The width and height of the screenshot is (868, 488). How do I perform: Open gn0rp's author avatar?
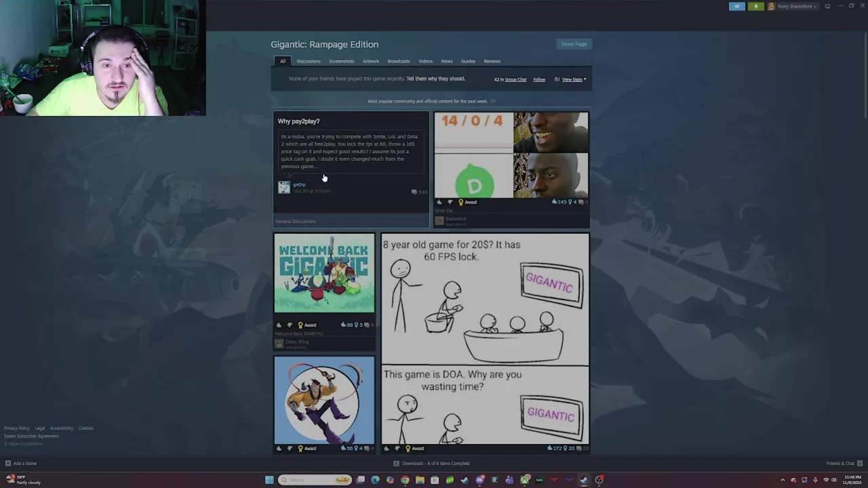tap(283, 188)
